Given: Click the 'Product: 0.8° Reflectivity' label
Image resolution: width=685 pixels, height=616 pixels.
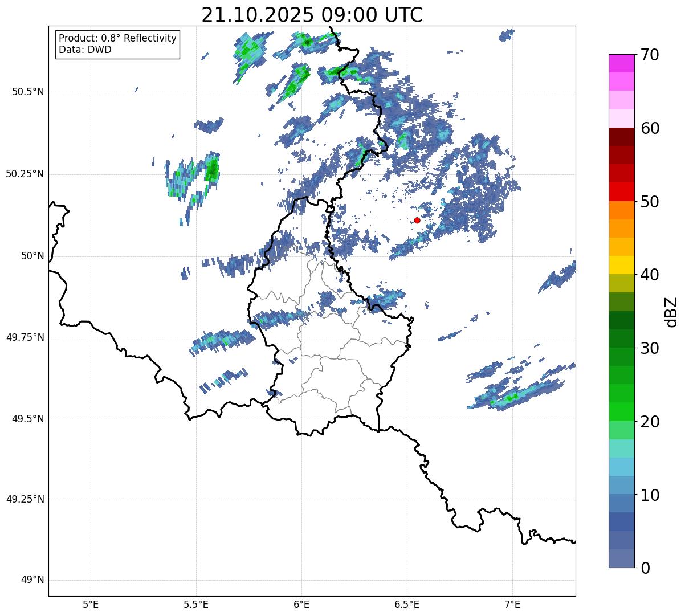Looking at the screenshot, I should coord(118,38).
